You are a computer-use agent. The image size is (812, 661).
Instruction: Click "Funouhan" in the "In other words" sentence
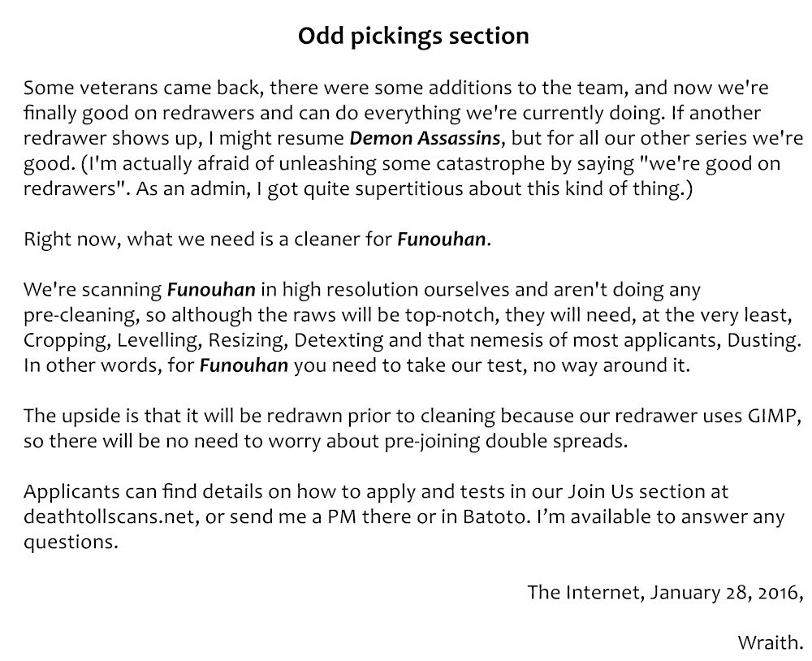point(244,365)
